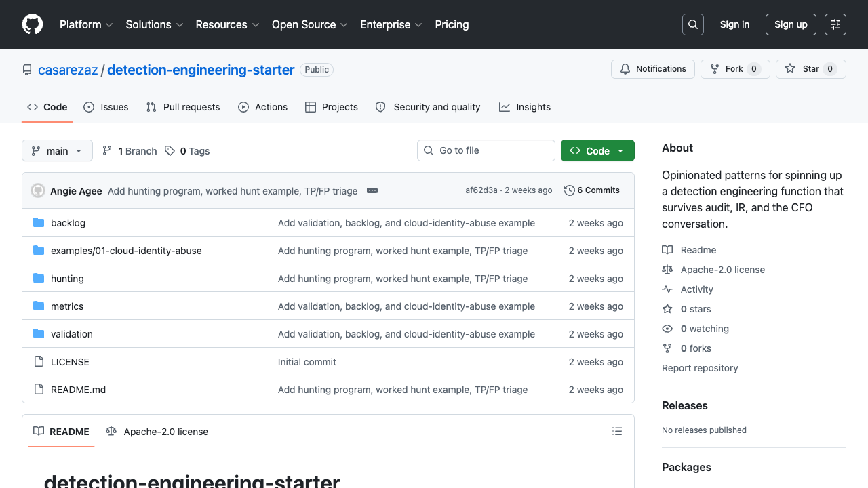View the 6 Commits history
Screen dimensions: 868x488
[x=592, y=190]
